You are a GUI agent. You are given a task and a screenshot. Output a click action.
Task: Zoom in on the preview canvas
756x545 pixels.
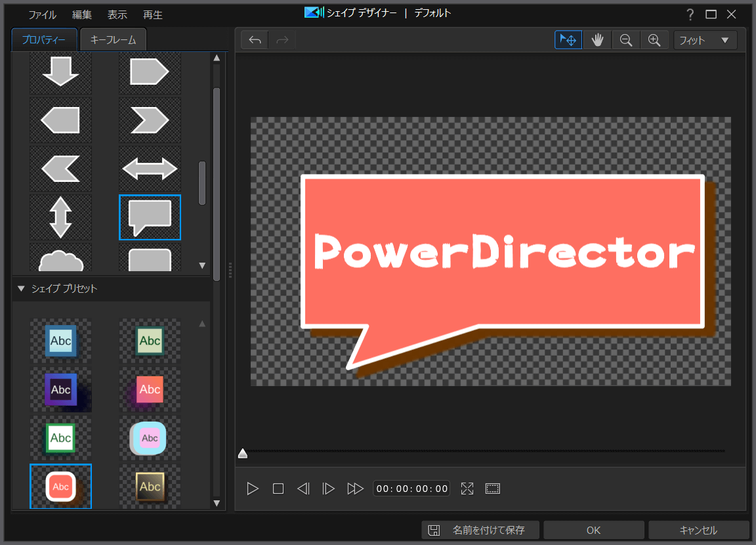coord(654,40)
